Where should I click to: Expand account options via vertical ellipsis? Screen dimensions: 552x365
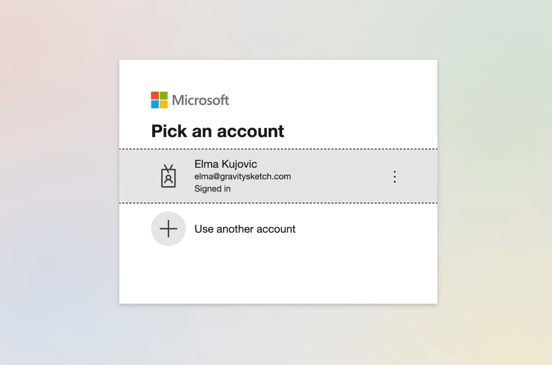point(395,176)
